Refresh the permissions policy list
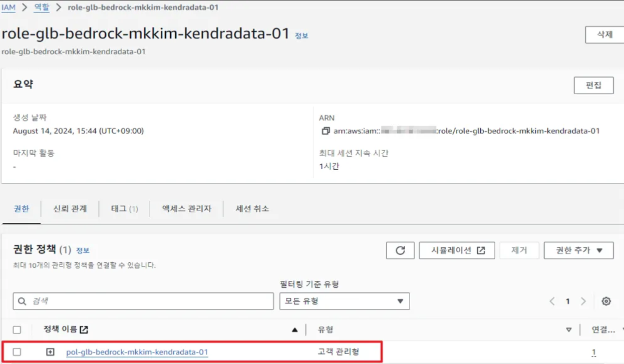The width and height of the screenshot is (624, 364). point(400,250)
